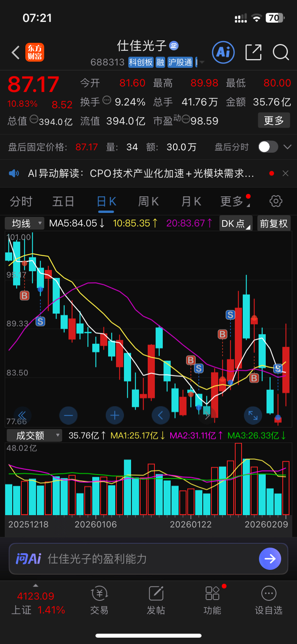Screen dimensions: 297x644
Task: Tap the verified badge beside 仕佳光子
Action: tap(174, 46)
